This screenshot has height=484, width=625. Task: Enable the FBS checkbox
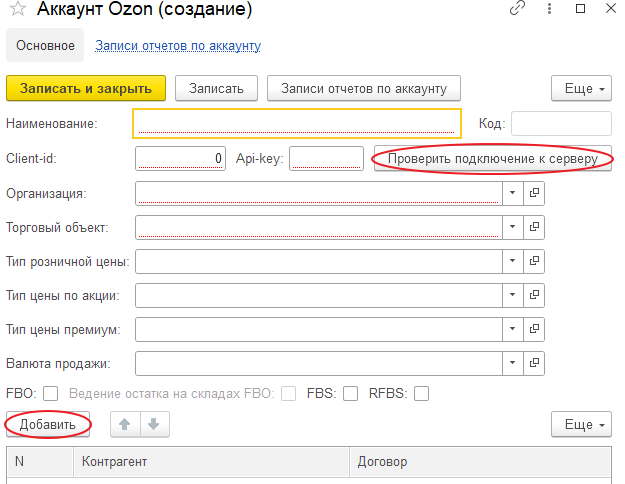(x=351, y=393)
